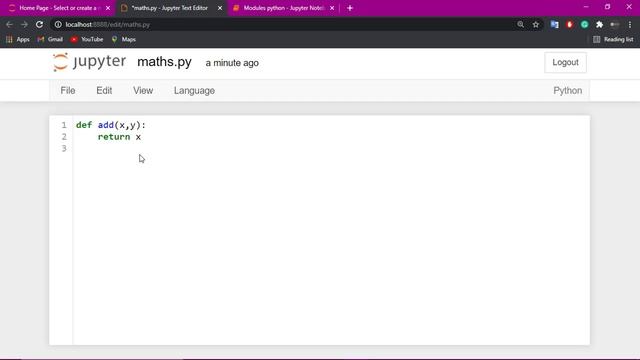The width and height of the screenshot is (640, 360).
Task: Go back with the browser back arrow
Action: coord(9,24)
